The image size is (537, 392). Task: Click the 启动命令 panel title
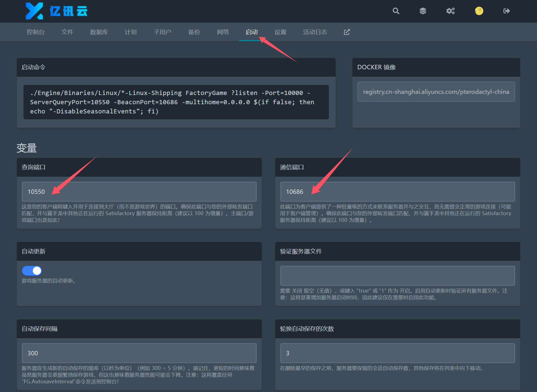[x=33, y=67]
